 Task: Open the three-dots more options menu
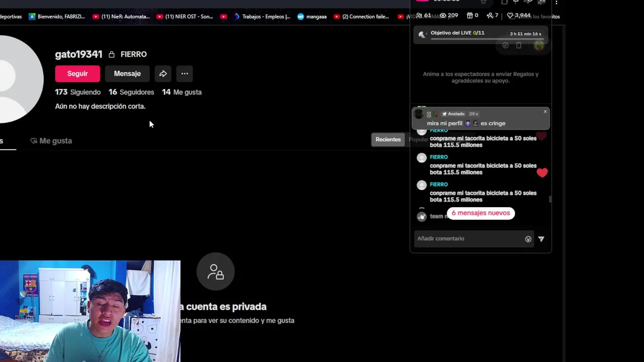click(185, 73)
